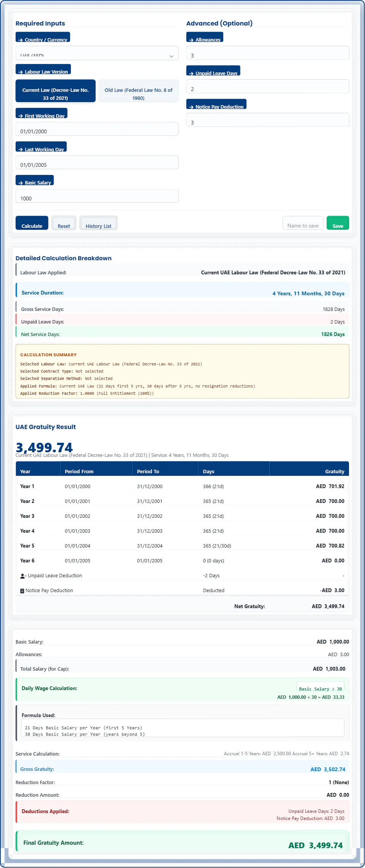Click the arrow icon beside Unpaid Leave Days

191,74
